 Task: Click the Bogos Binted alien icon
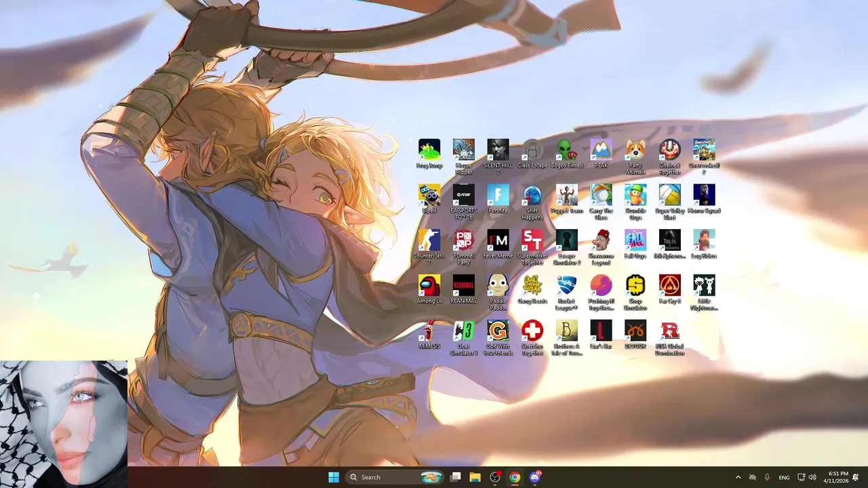coord(567,154)
